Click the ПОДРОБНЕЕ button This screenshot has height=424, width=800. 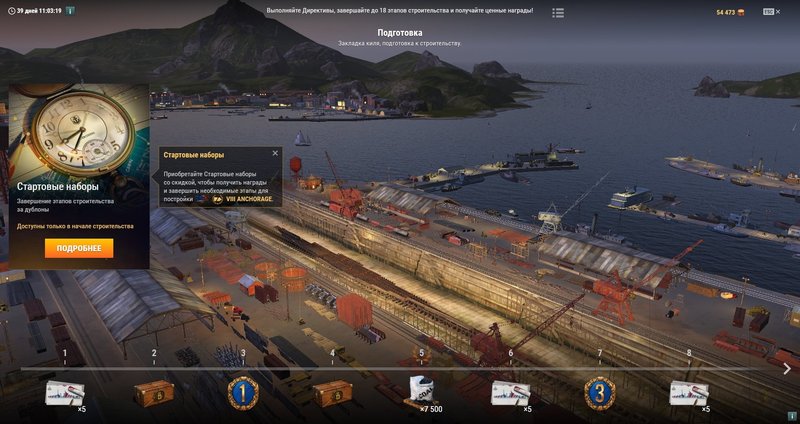click(79, 248)
